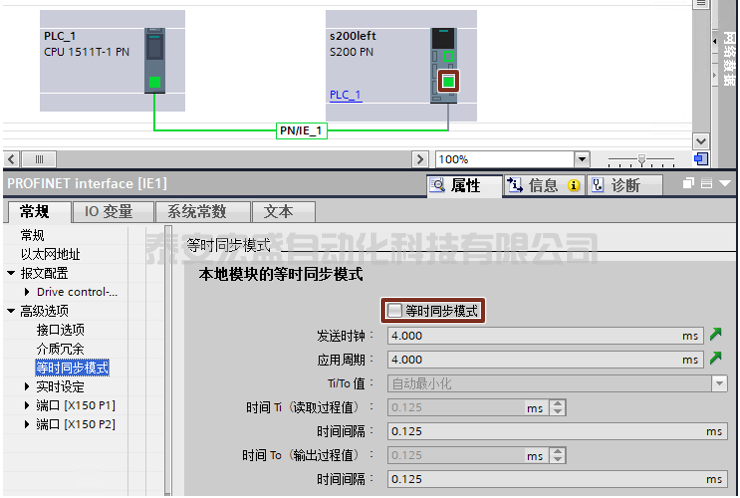Switch to the IO 变量 tab
Screen dimensions: 740x498
pyautogui.click(x=109, y=211)
